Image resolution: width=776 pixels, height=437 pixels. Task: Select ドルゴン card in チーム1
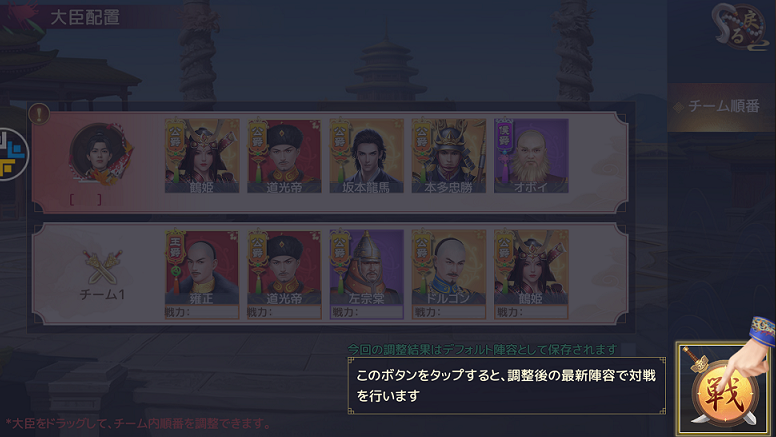click(449, 274)
